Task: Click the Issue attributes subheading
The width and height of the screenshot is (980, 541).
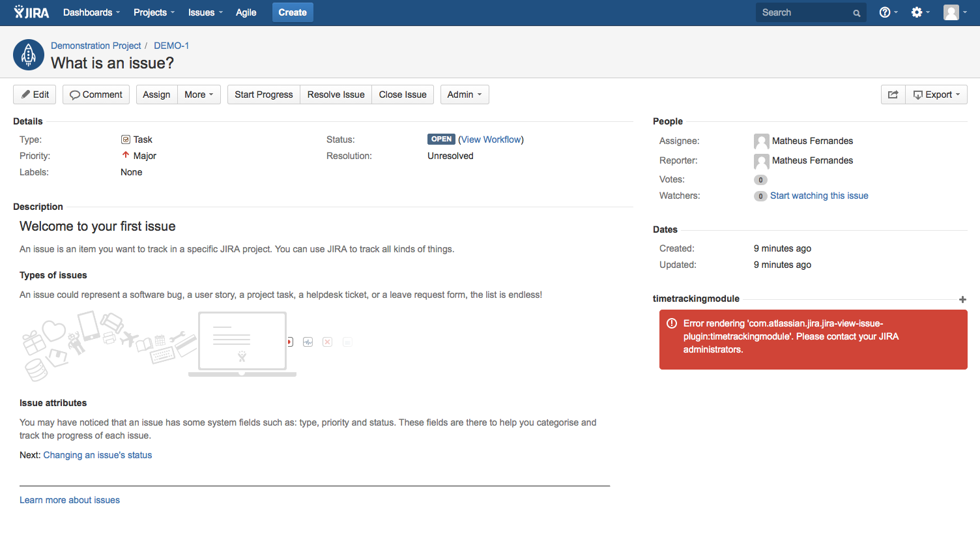Action: (53, 403)
